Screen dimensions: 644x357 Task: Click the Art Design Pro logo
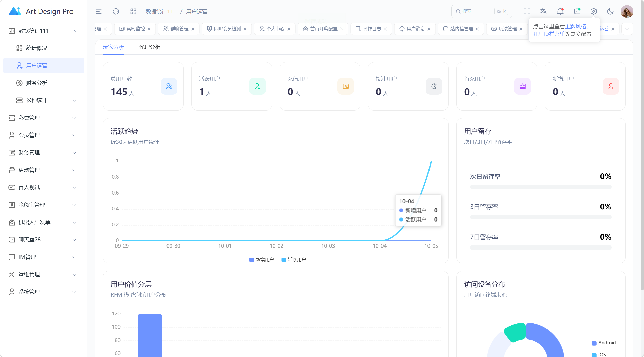point(41,11)
